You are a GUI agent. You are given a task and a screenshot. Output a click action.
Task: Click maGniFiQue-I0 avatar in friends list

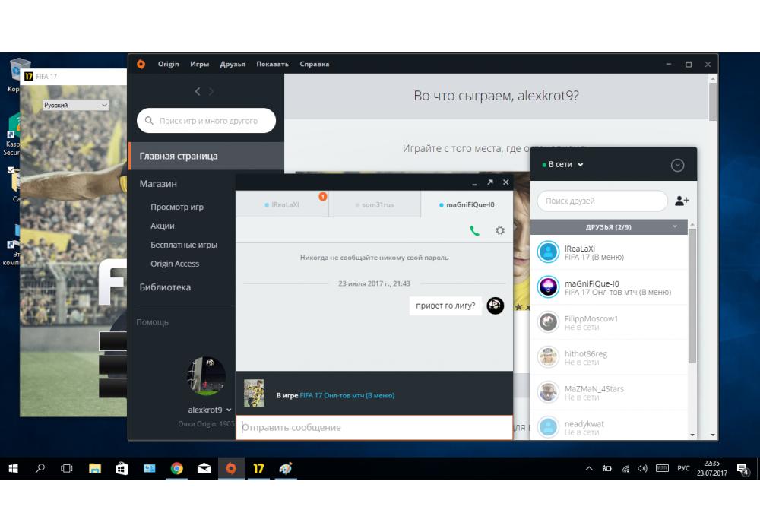(x=548, y=287)
